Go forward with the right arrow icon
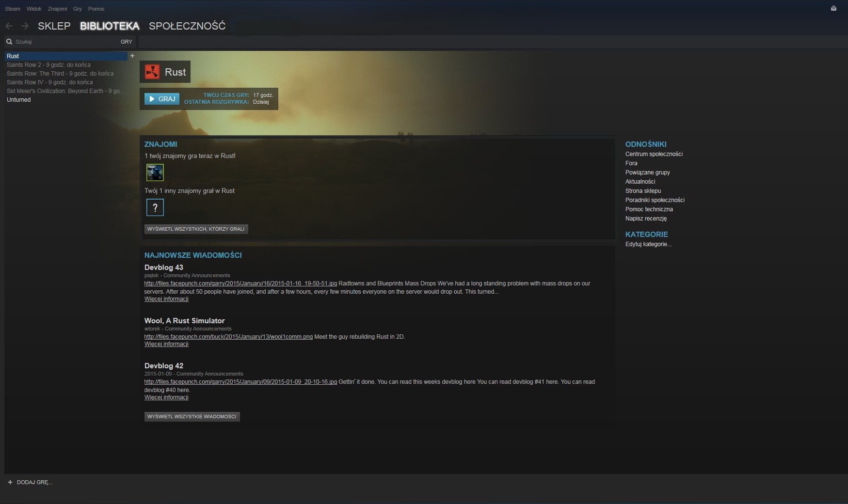This screenshot has height=504, width=848. 25,26
